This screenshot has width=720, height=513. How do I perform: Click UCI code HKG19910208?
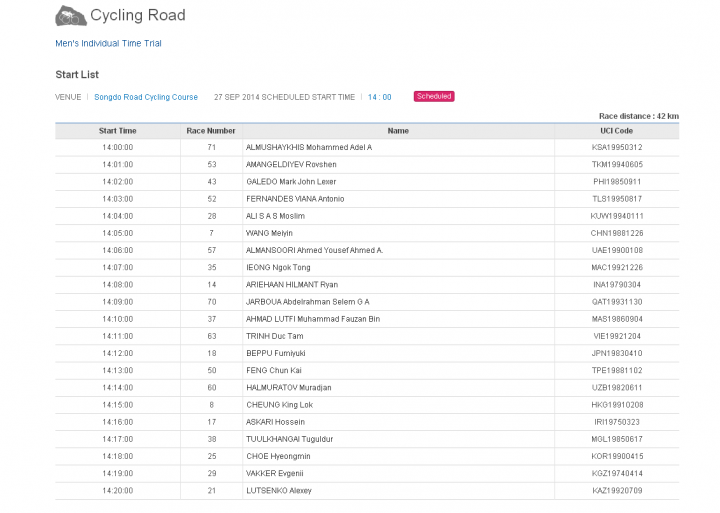coord(617,405)
